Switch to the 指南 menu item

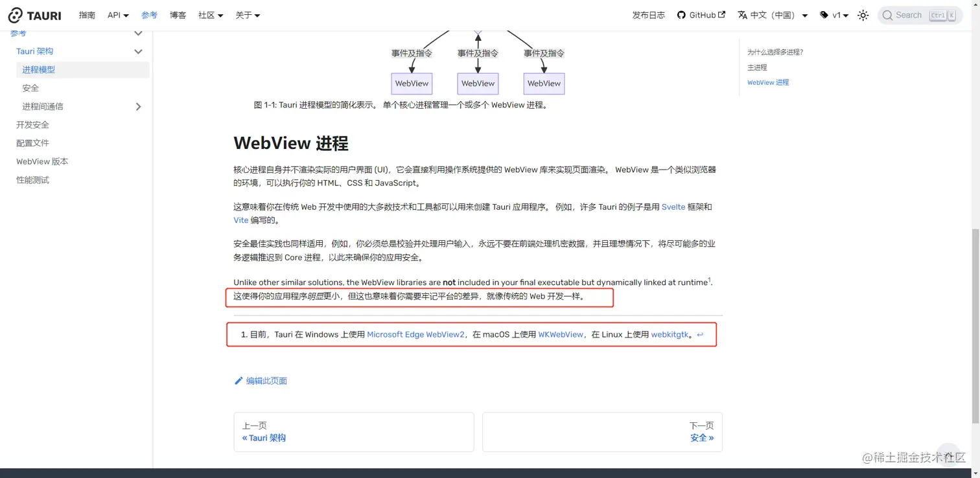(87, 15)
